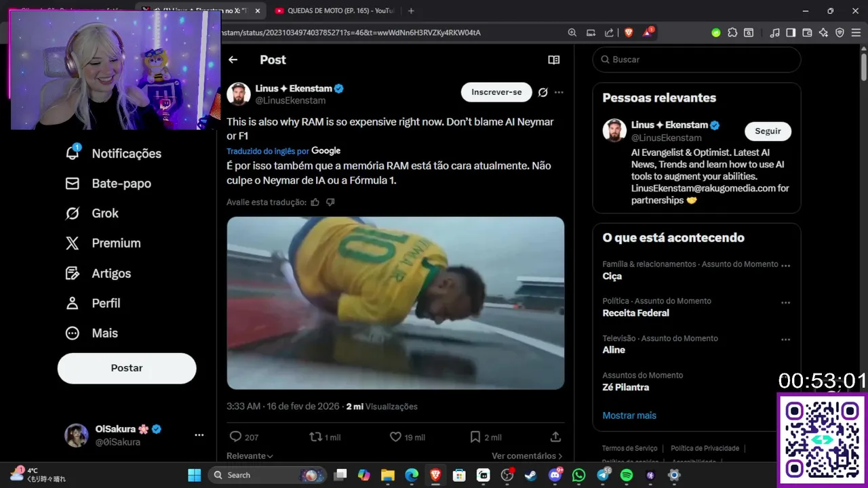Close the Linus Ekenstam X tab
This screenshot has width=868, height=488.
point(258,11)
